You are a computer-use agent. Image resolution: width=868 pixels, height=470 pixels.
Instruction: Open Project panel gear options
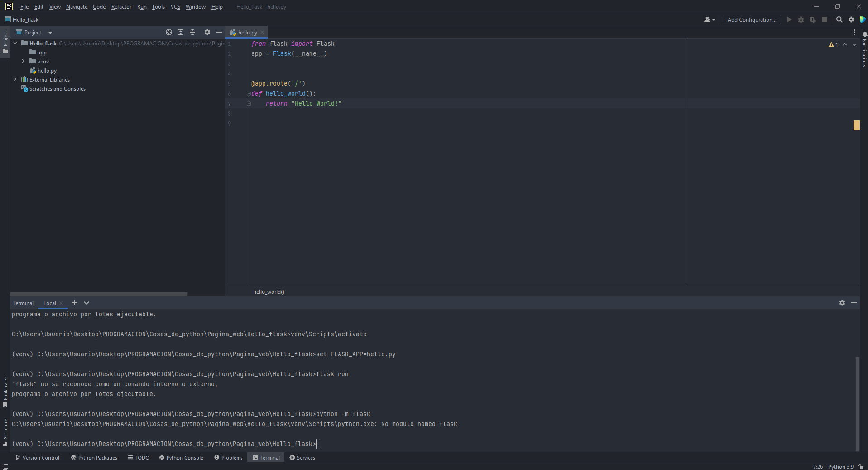[207, 32]
